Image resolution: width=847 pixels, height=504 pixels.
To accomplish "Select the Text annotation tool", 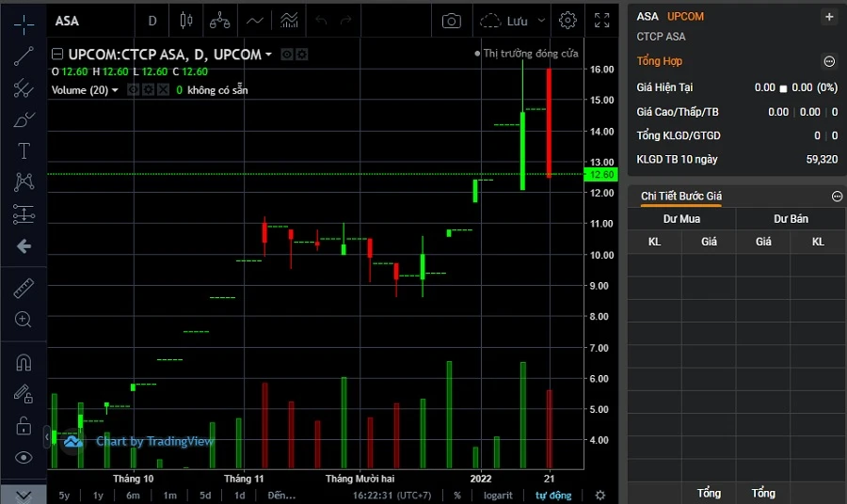I will point(24,151).
